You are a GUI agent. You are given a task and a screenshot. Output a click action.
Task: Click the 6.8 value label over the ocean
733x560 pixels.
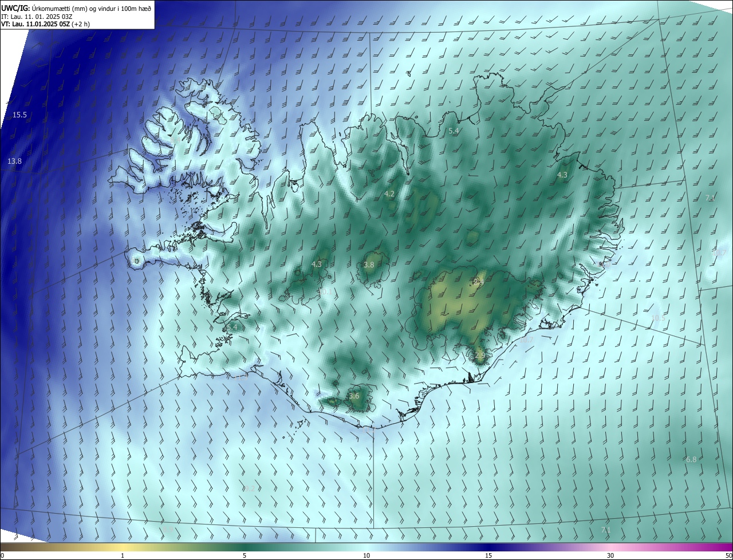[691, 459]
